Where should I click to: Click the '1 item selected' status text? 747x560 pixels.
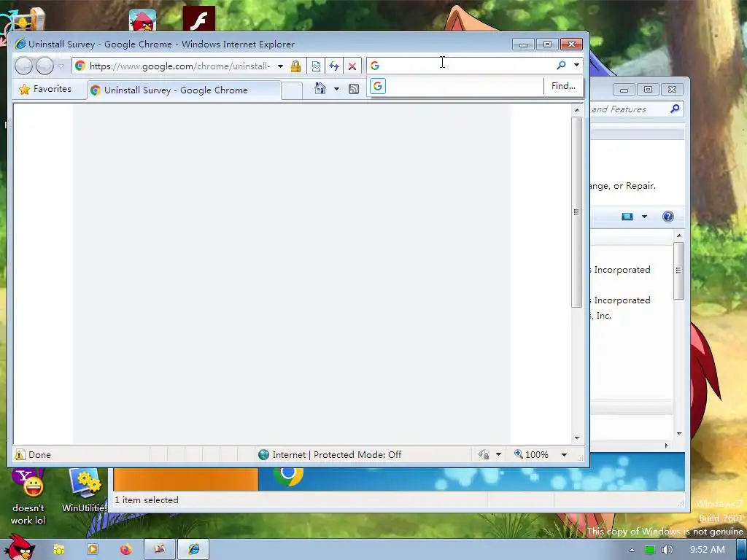146,500
